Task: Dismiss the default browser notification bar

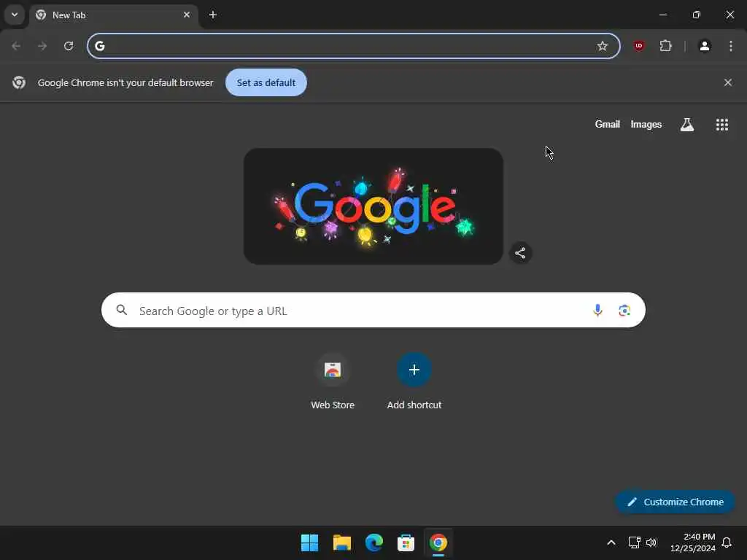Action: [x=728, y=82]
